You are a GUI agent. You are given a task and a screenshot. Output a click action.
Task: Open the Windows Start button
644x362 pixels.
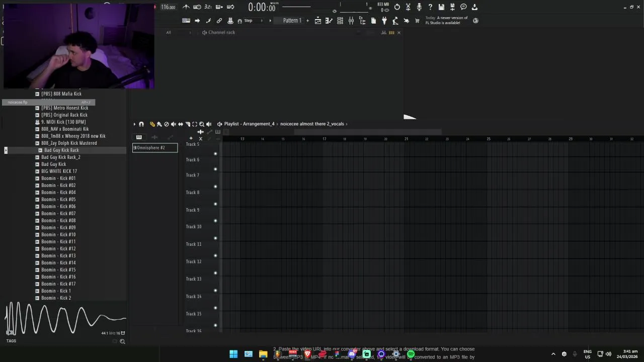[x=233, y=354]
